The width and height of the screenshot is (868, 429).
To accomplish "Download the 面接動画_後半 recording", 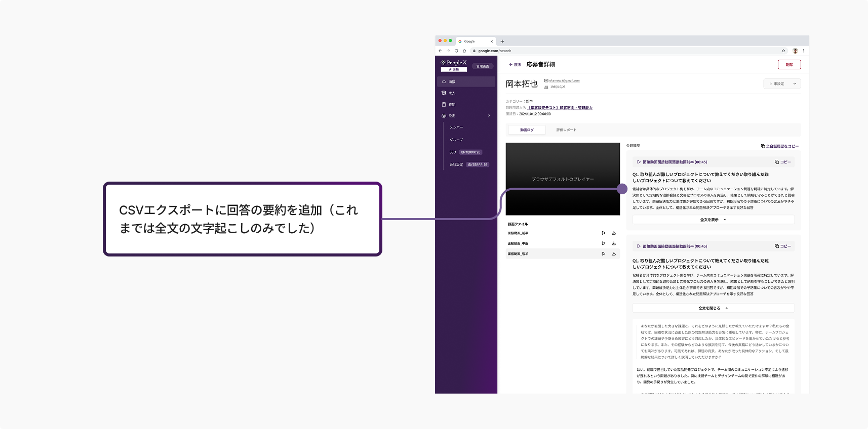I will (614, 254).
